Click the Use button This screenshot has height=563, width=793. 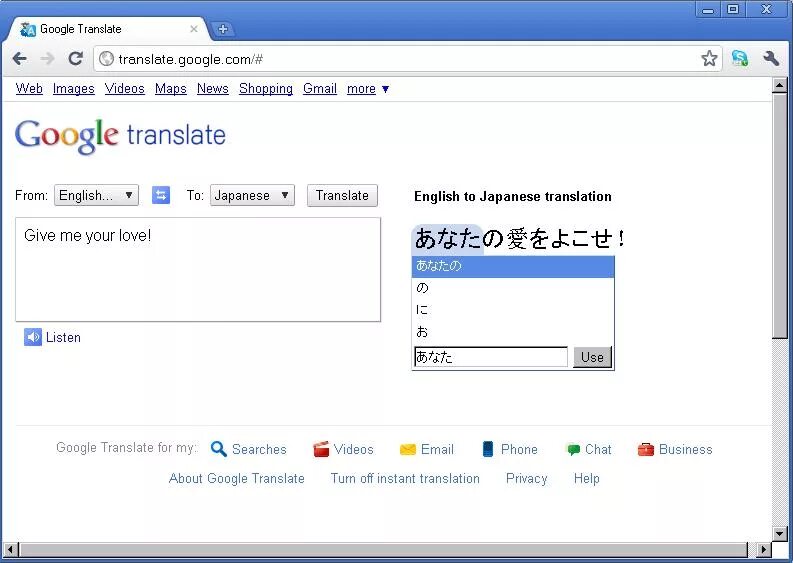[592, 357]
